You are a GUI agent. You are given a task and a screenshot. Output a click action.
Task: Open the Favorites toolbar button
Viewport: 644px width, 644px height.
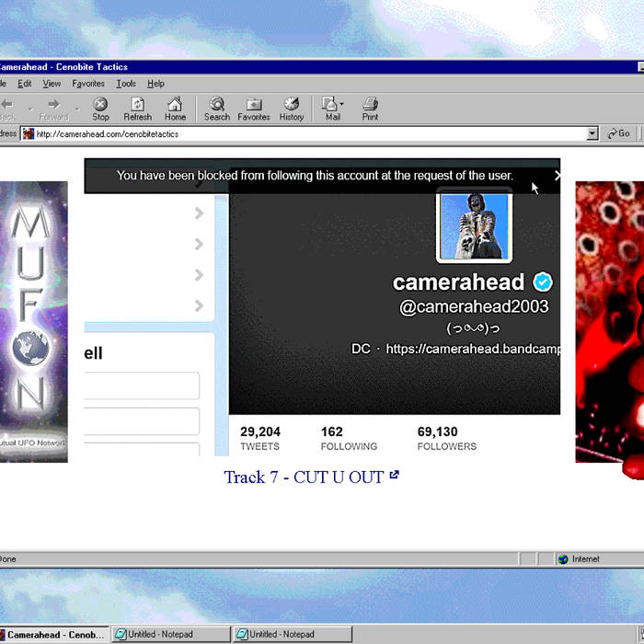(x=254, y=108)
